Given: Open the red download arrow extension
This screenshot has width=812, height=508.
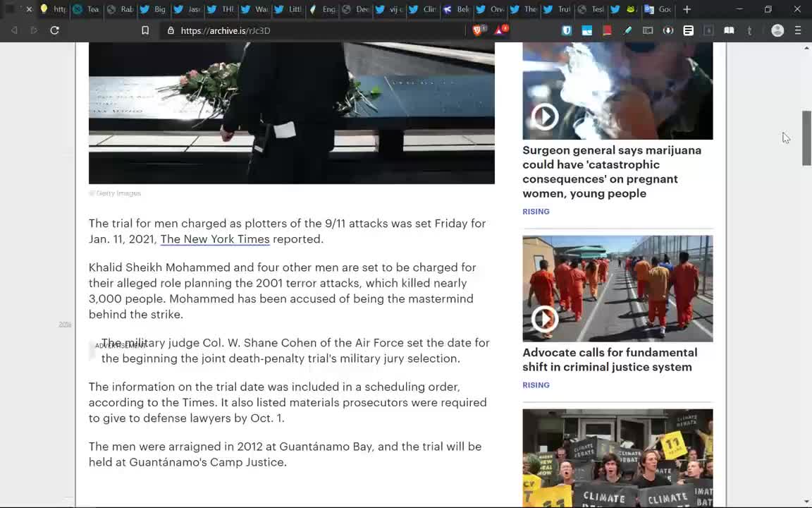Looking at the screenshot, I should 668,30.
